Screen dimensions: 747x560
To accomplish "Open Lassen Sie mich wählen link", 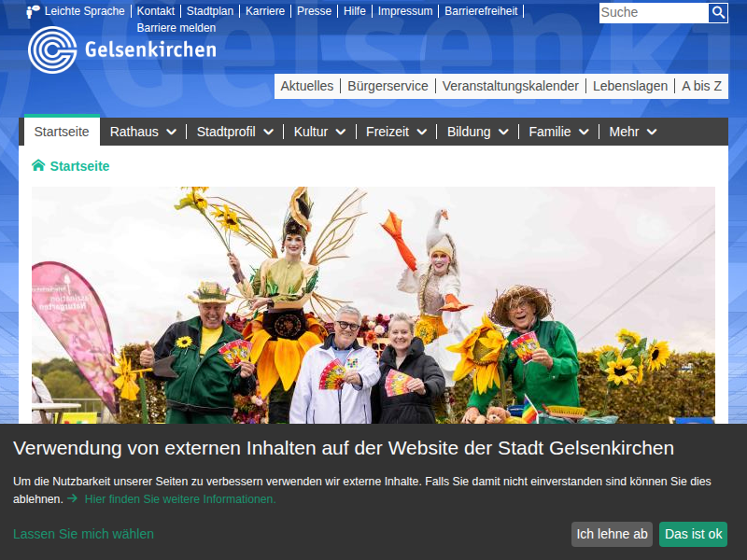I will (83, 534).
